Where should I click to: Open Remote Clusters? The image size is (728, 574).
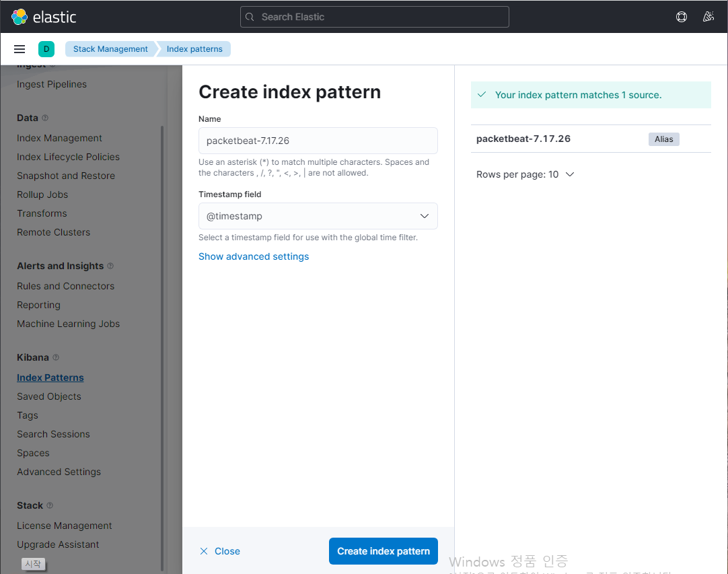[x=53, y=232]
